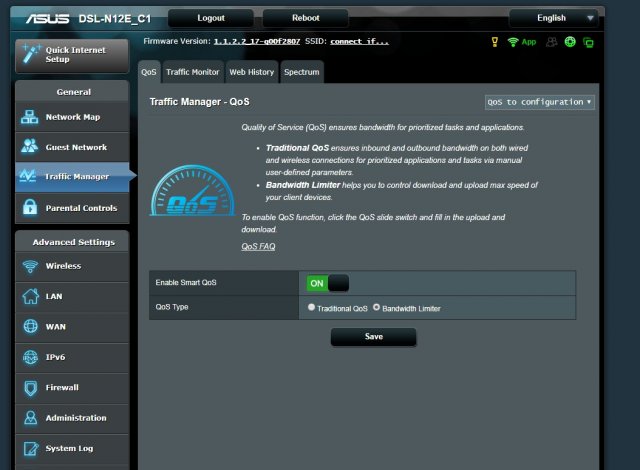Open Firewall shield icon
The image size is (640, 470).
click(29, 387)
